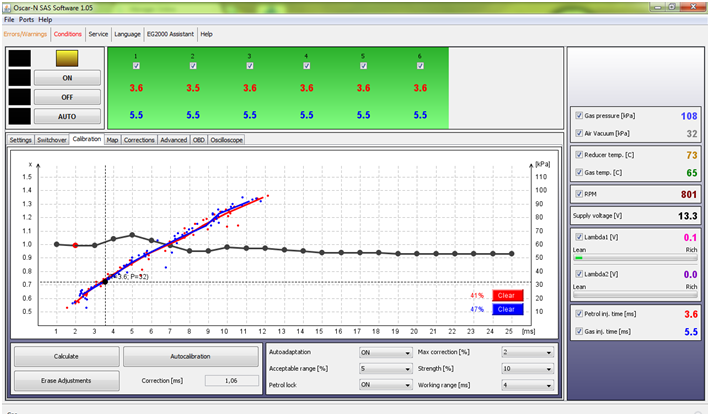Screen dimensions: 710x414
Task: Open Conditions toolbar item
Action: click(x=68, y=34)
